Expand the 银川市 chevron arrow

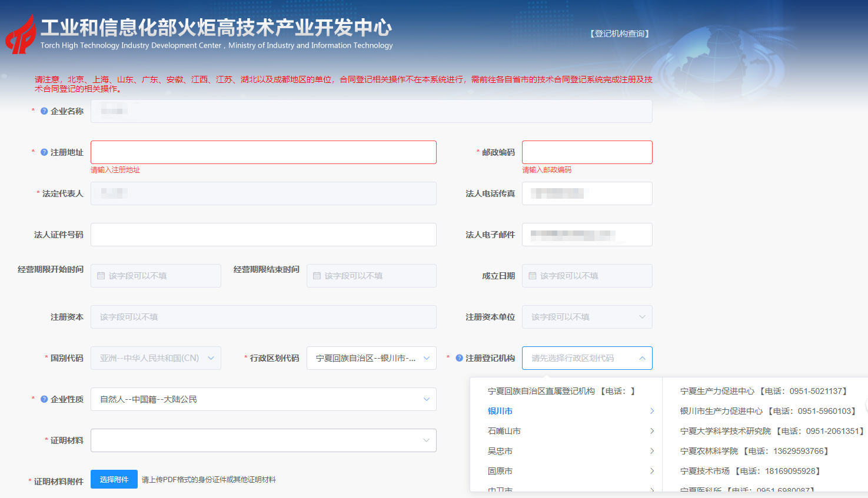click(651, 411)
